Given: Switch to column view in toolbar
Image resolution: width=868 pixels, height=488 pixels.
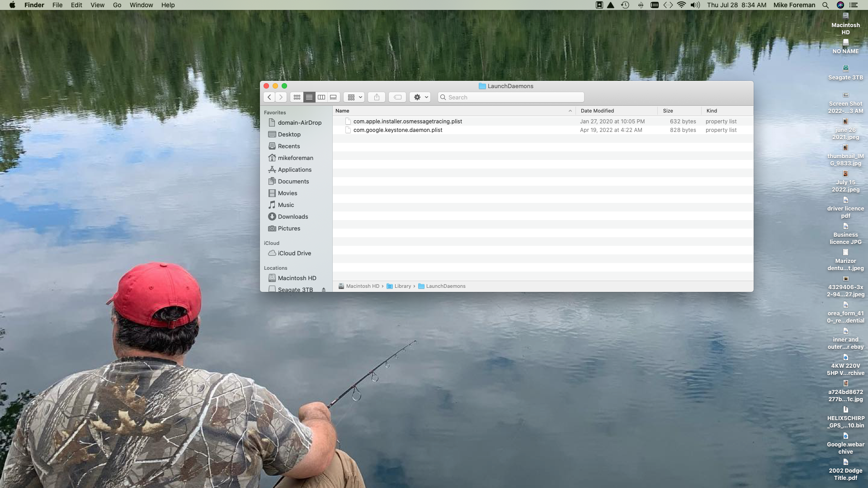Looking at the screenshot, I should coord(321,97).
